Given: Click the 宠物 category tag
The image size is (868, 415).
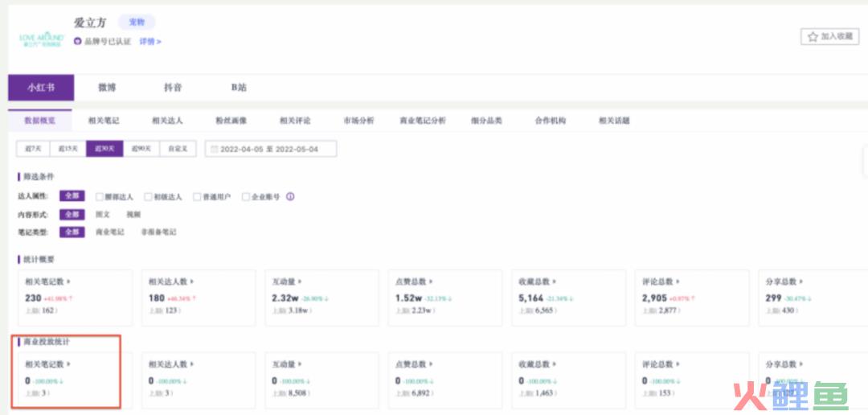Looking at the screenshot, I should click(137, 23).
